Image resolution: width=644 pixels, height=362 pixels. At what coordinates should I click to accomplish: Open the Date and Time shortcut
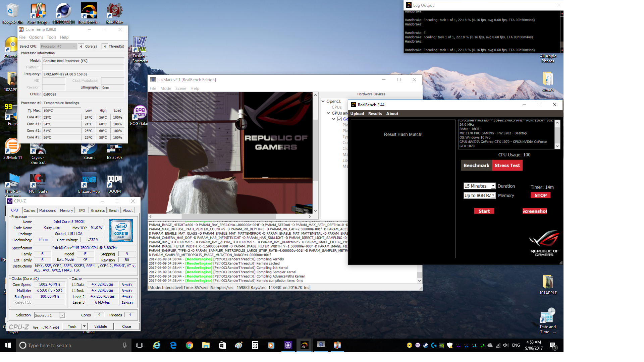[548, 321]
